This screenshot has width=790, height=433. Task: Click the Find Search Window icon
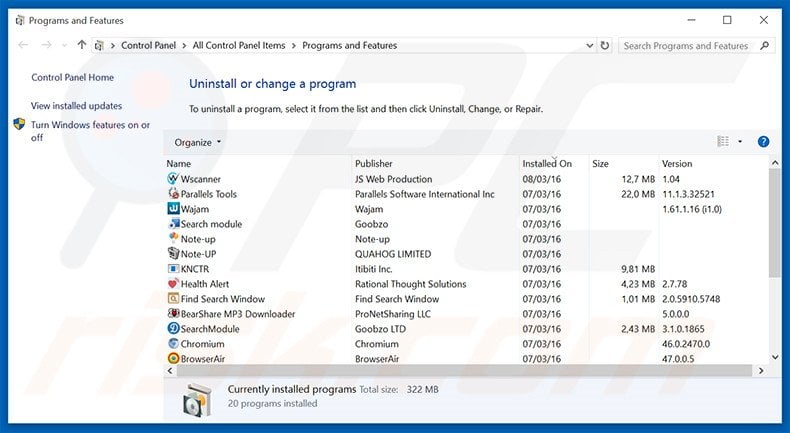click(173, 298)
